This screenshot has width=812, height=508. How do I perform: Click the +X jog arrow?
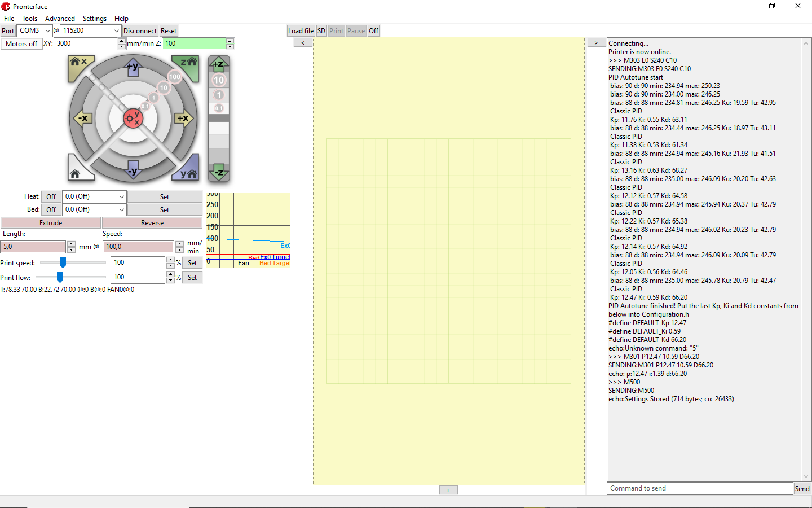pos(183,119)
